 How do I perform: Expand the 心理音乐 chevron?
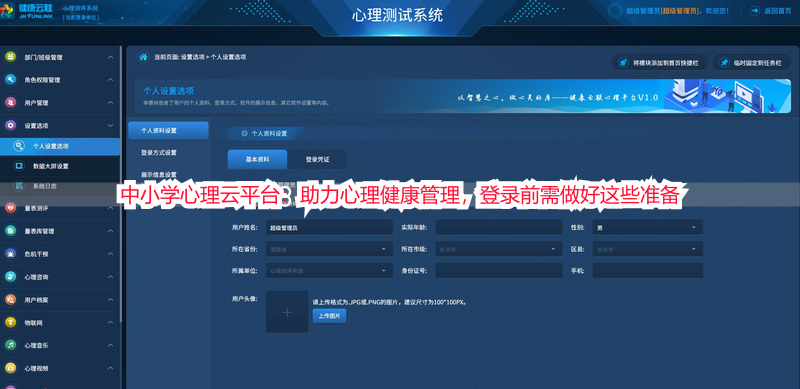pyautogui.click(x=110, y=345)
